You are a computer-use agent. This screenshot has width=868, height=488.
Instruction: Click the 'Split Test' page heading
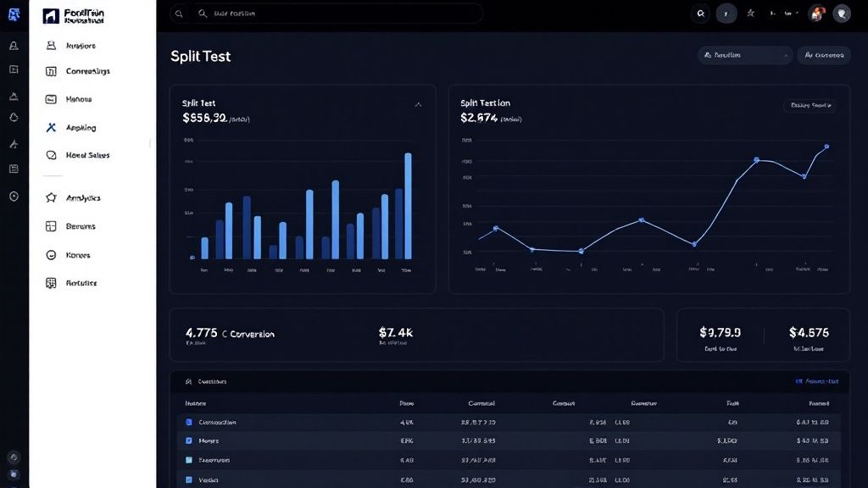pos(200,57)
